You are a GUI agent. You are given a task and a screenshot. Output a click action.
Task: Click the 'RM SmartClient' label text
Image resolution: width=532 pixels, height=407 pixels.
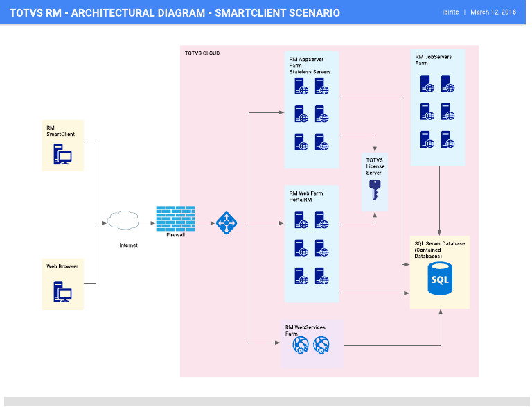(60, 131)
